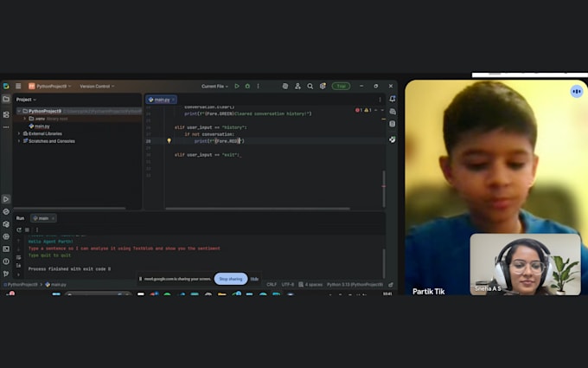This screenshot has width=588, height=368.
Task: Open Python icon tool in right sidebar
Action: pyautogui.click(x=393, y=139)
